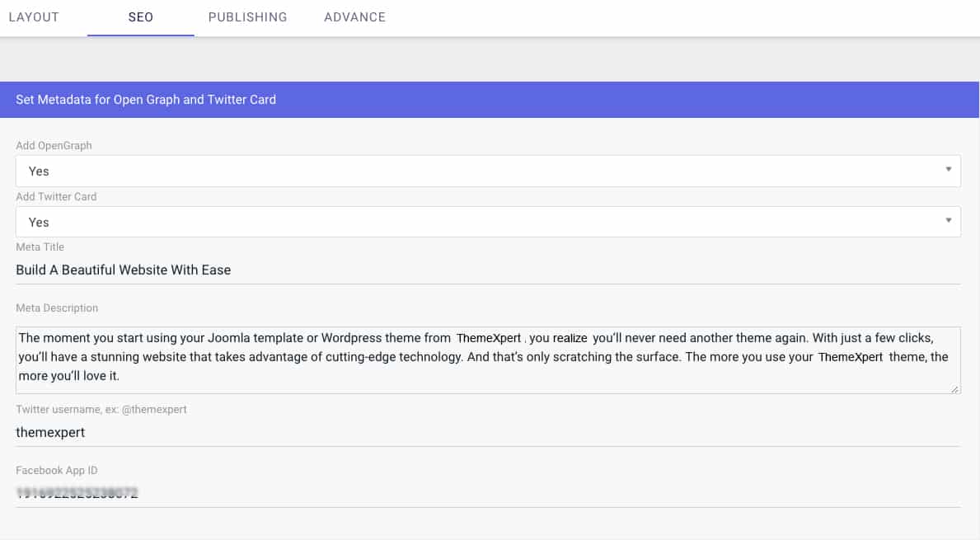The width and height of the screenshot is (980, 540).
Task: Switch to the LAYOUT tab
Action: coord(33,16)
